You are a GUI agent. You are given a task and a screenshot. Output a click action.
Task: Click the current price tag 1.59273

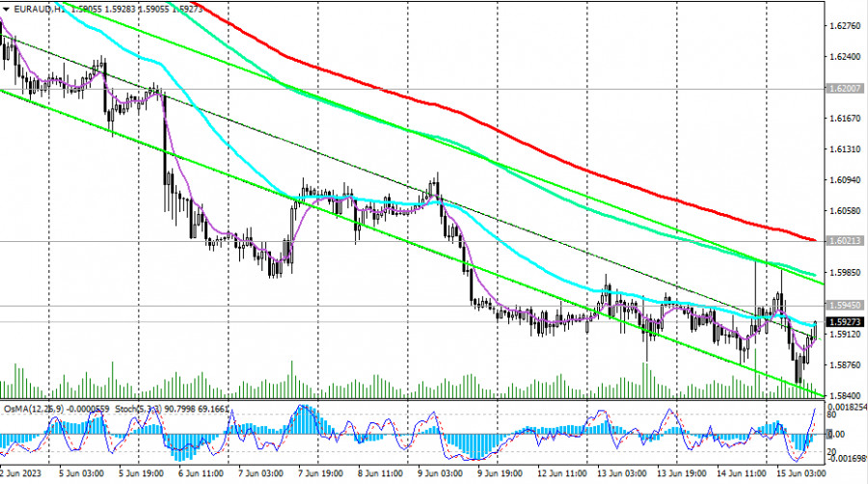click(x=844, y=322)
